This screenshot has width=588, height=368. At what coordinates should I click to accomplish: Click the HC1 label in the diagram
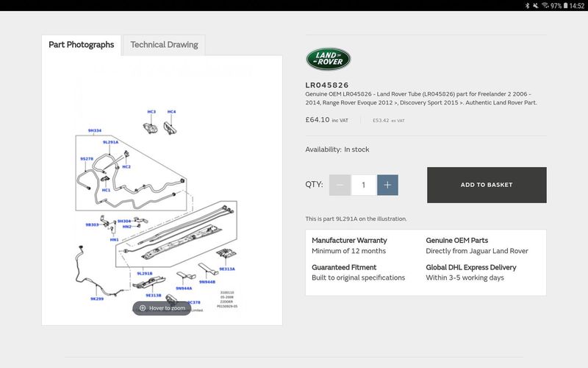click(x=106, y=191)
